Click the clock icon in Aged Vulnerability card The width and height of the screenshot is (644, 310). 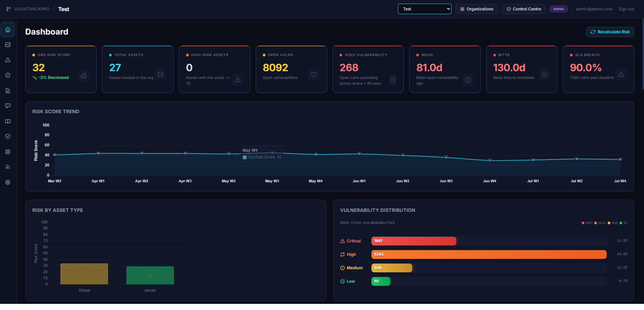tap(393, 80)
